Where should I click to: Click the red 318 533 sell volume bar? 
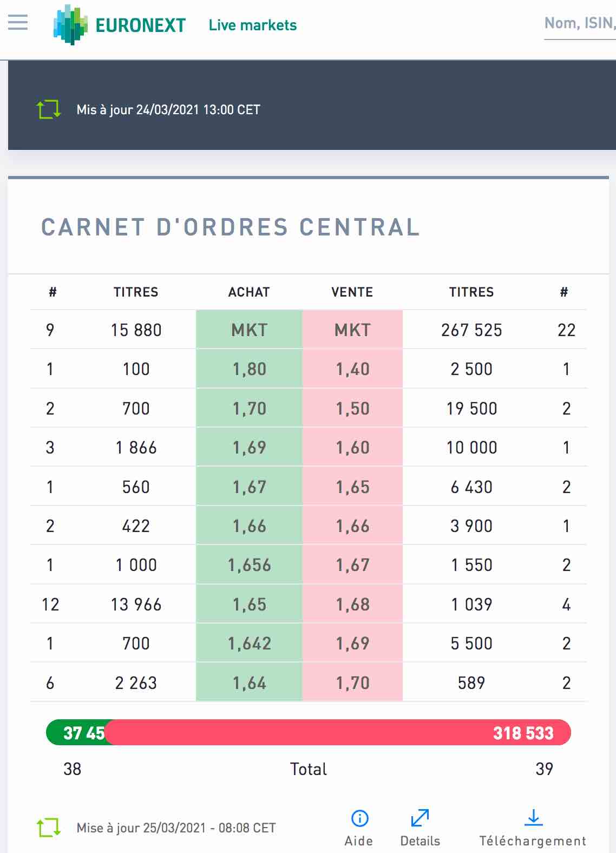click(x=338, y=733)
